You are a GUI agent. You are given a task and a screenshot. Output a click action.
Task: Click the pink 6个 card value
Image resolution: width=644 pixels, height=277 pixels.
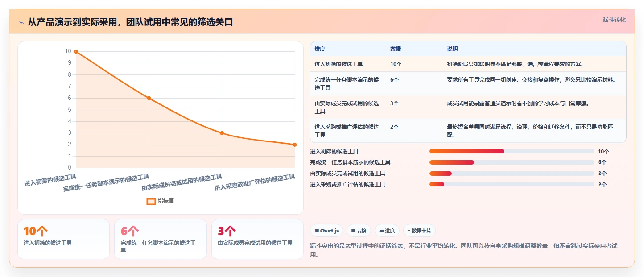(x=130, y=231)
